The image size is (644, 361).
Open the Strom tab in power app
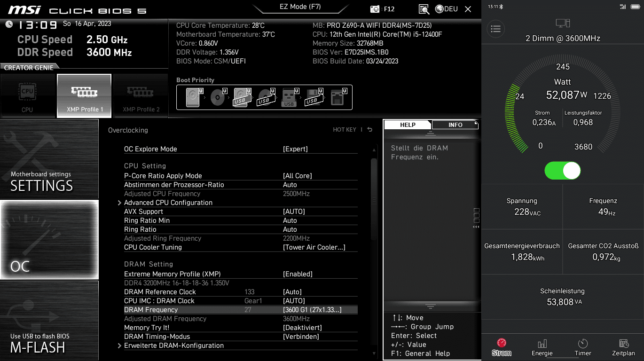502,347
